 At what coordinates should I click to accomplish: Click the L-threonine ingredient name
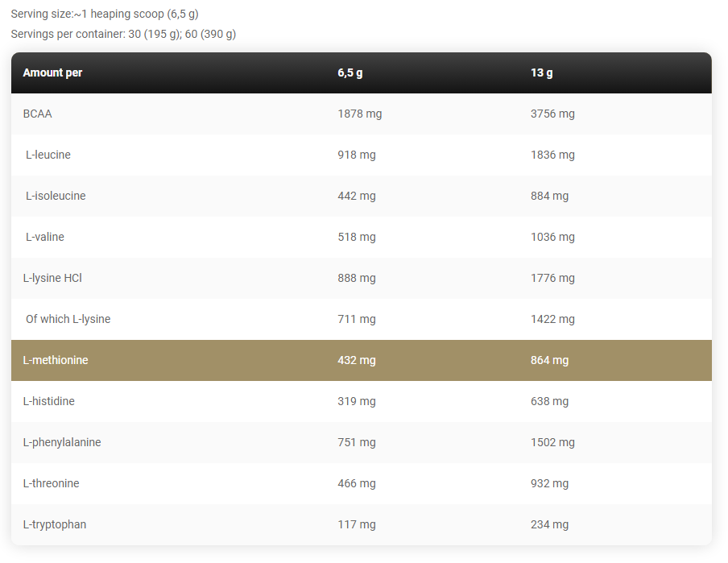tap(51, 483)
